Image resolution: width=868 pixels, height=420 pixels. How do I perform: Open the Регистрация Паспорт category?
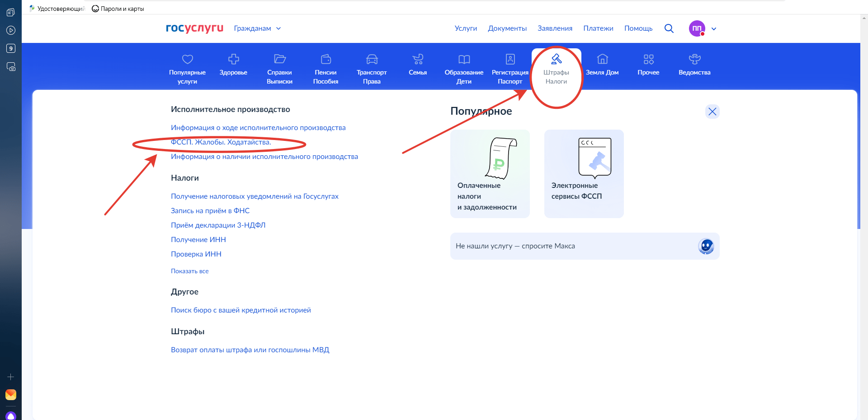[x=510, y=69]
